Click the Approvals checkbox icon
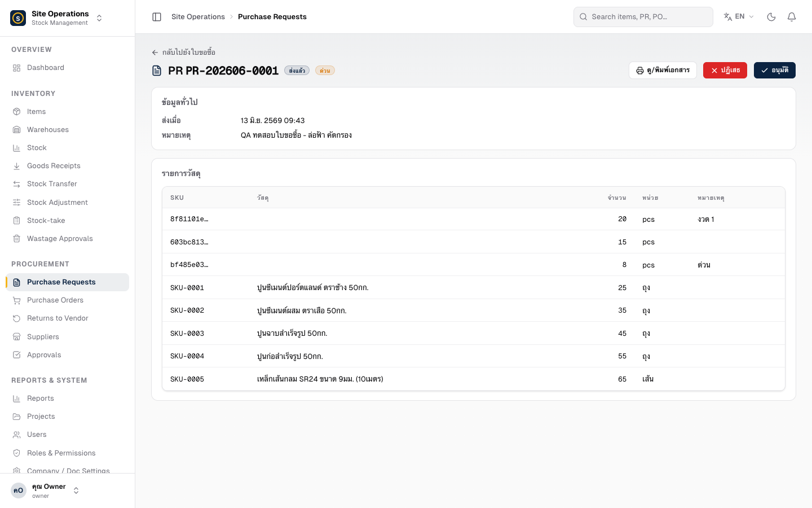The image size is (812, 508). pos(17,355)
